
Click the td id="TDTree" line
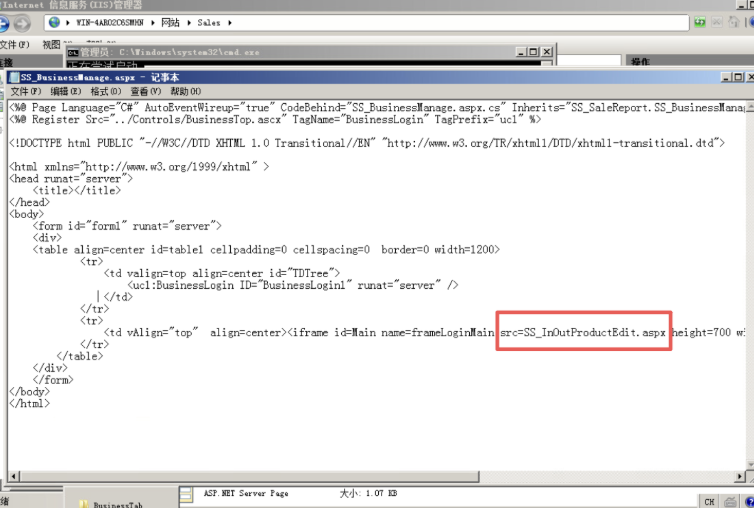(222, 273)
